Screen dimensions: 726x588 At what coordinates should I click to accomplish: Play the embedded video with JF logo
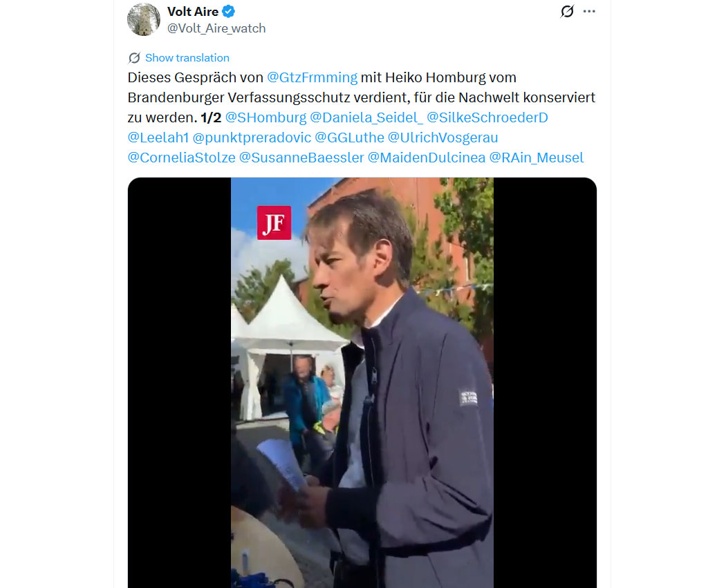pos(362,383)
